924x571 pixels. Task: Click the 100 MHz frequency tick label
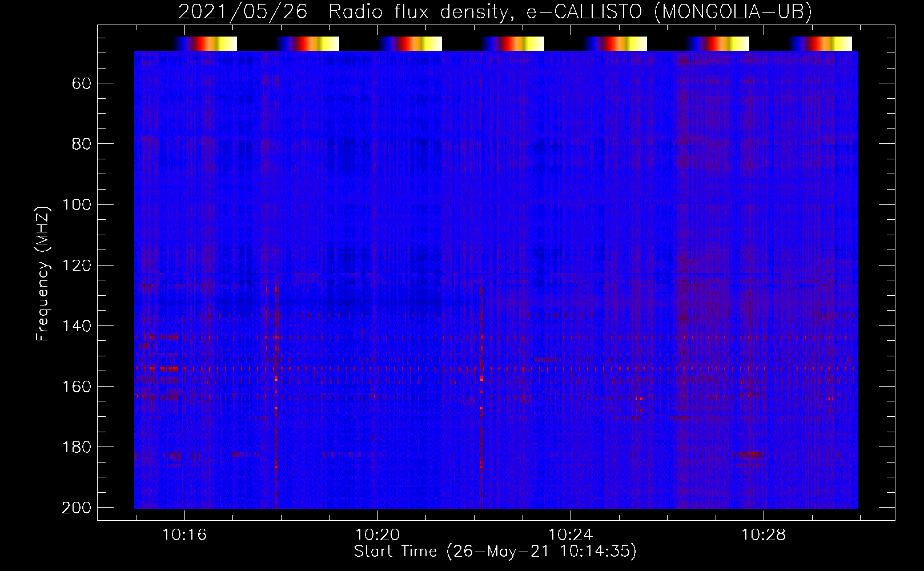[77, 204]
